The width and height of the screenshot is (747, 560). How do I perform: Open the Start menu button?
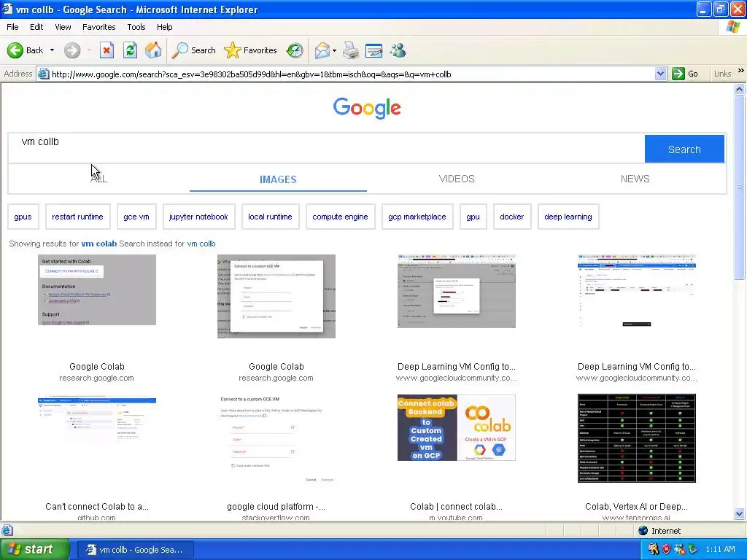(x=34, y=549)
